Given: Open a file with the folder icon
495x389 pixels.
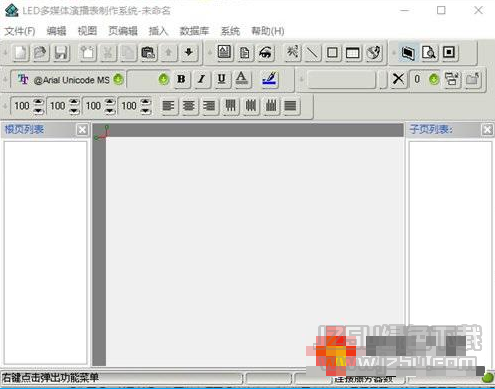Looking at the screenshot, I should (x=41, y=53).
